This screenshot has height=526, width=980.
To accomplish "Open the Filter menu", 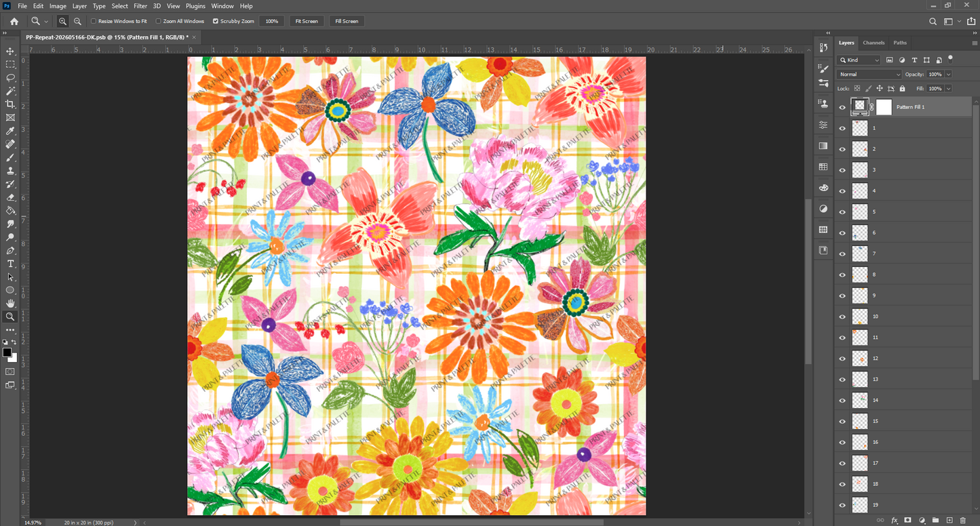I will (x=140, y=6).
